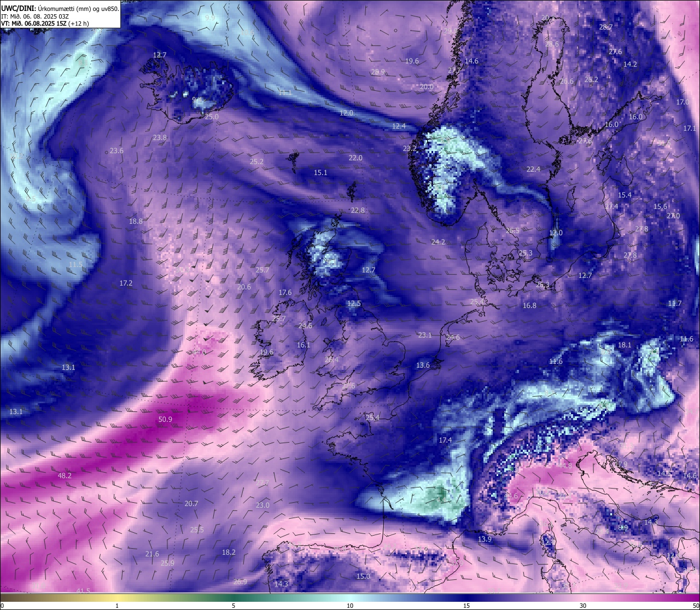Click the 18.1 value label
This screenshot has height=610, width=700.
(624, 345)
